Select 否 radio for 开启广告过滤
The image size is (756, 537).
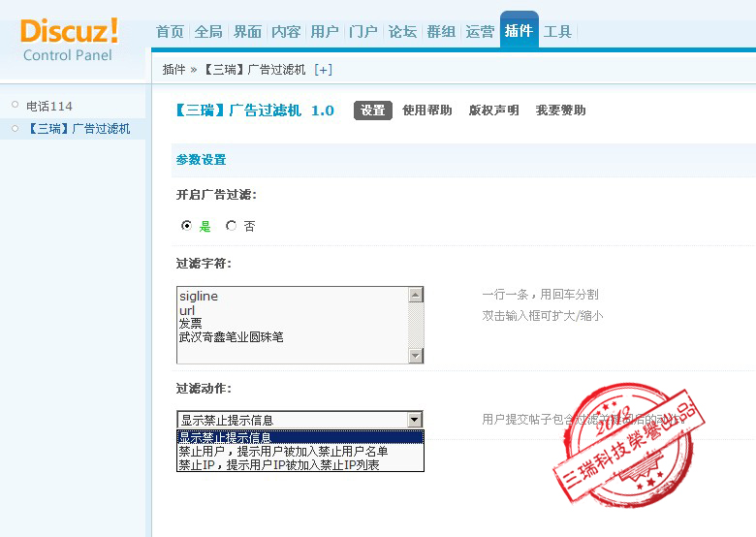(232, 226)
